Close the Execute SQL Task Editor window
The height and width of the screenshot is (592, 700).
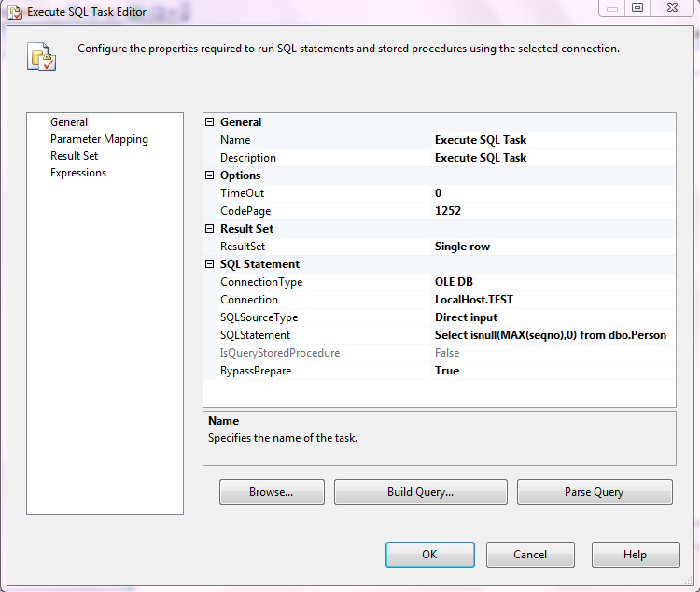672,8
